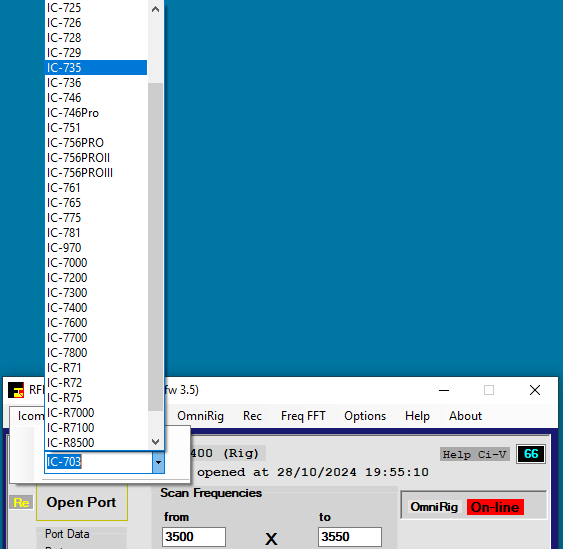The image size is (563, 549).
Task: Select IC-775 from the rig list
Action: (96, 218)
